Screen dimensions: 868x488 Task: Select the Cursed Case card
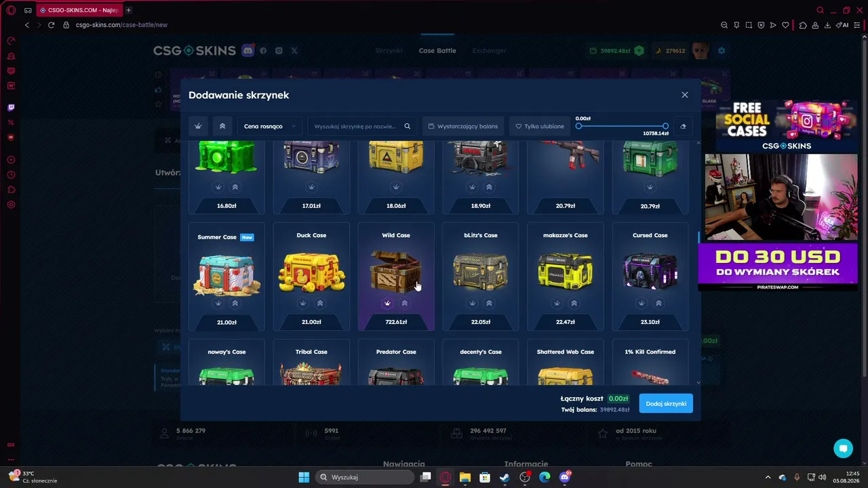(x=650, y=277)
